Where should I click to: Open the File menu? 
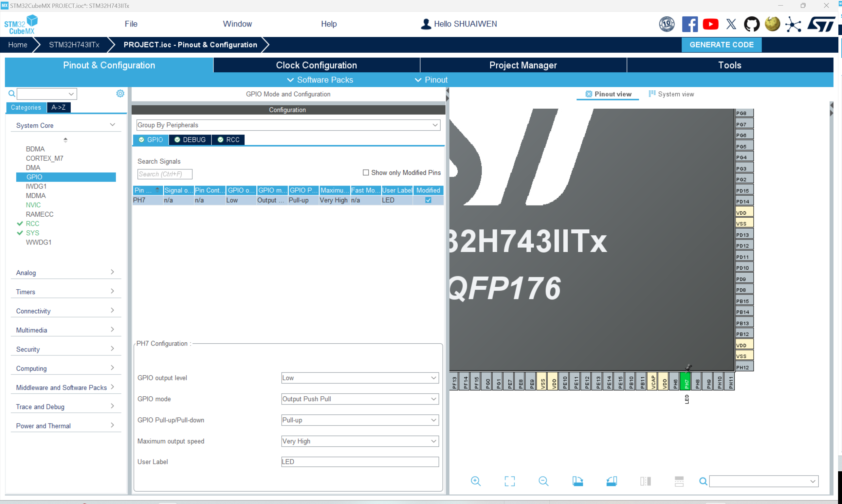point(131,24)
